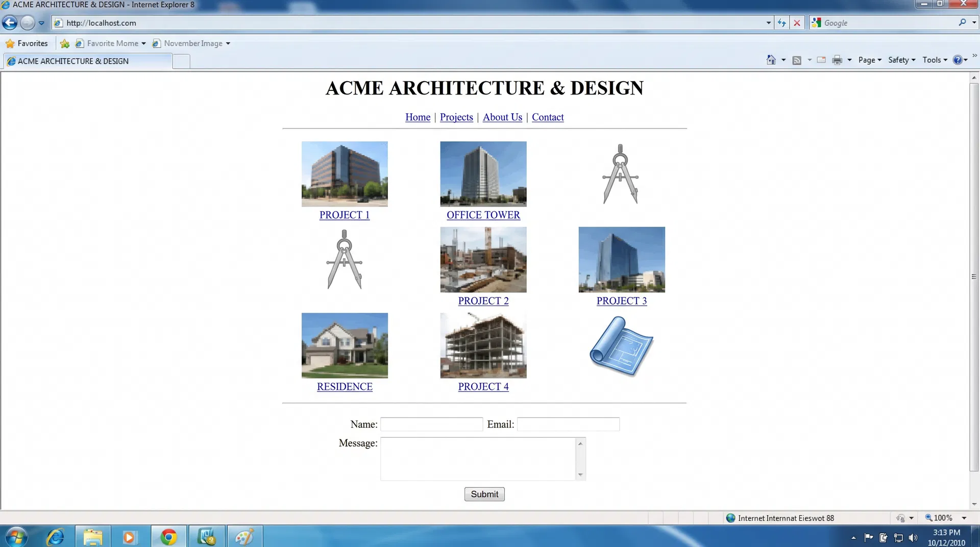This screenshot has height=547, width=980.
Task: Launch Paint from the taskbar
Action: 244,537
